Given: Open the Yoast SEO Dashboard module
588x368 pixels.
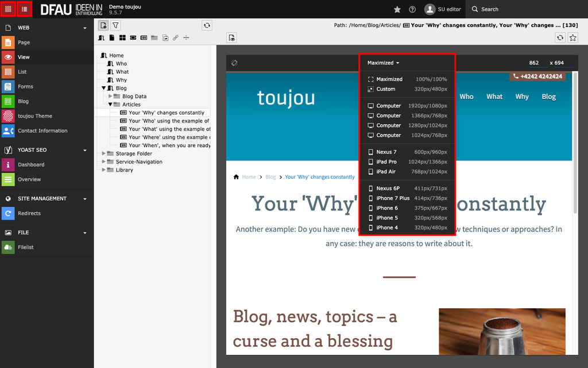Looking at the screenshot, I should pos(30,164).
